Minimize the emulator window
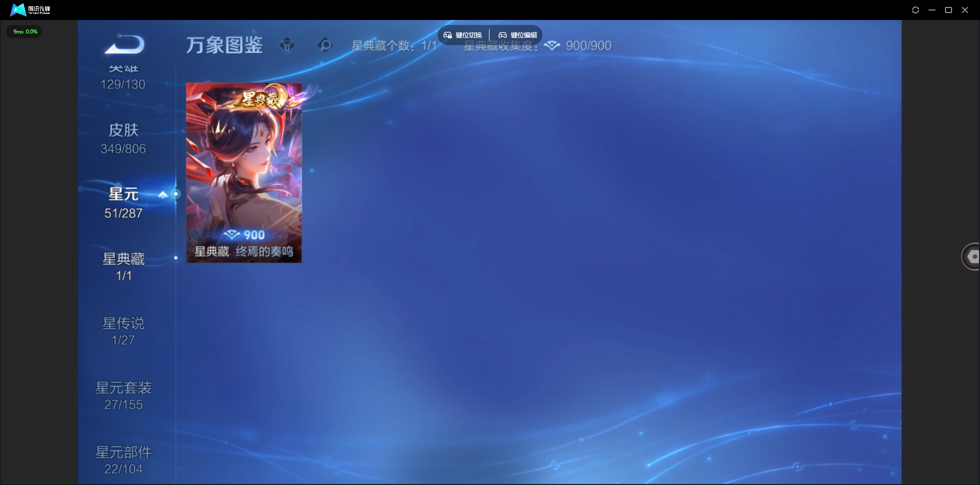Viewport: 980px width, 485px height. [x=932, y=10]
